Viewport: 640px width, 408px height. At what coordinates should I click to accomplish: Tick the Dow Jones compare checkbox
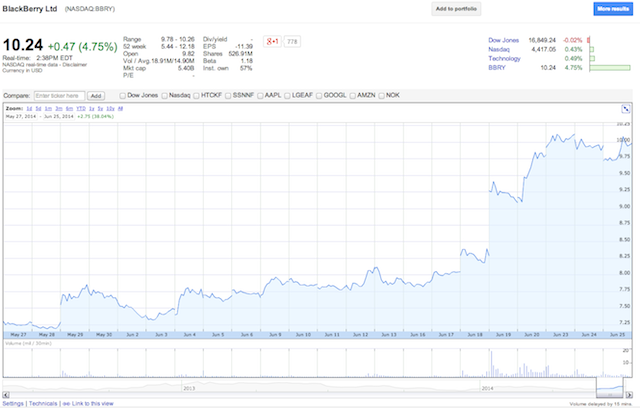pyautogui.click(x=122, y=95)
